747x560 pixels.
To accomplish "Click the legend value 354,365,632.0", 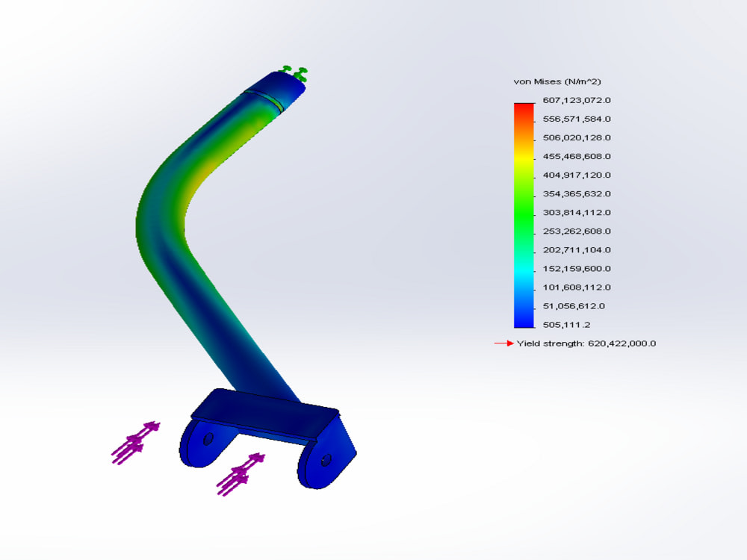I will tap(577, 194).
